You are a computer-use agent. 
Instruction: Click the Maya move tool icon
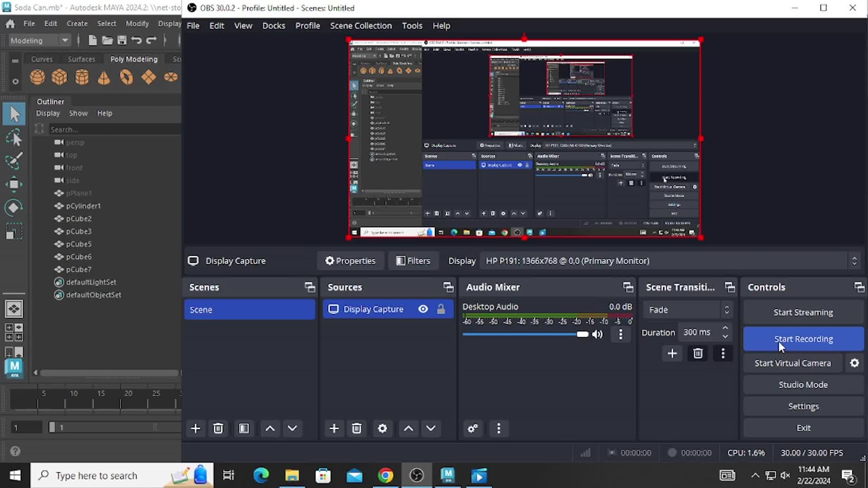click(14, 184)
